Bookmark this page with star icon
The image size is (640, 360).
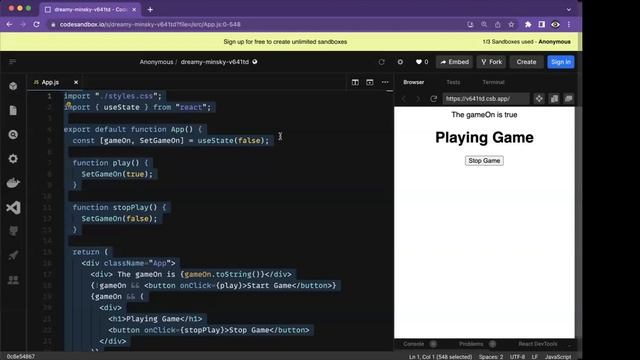(511, 24)
